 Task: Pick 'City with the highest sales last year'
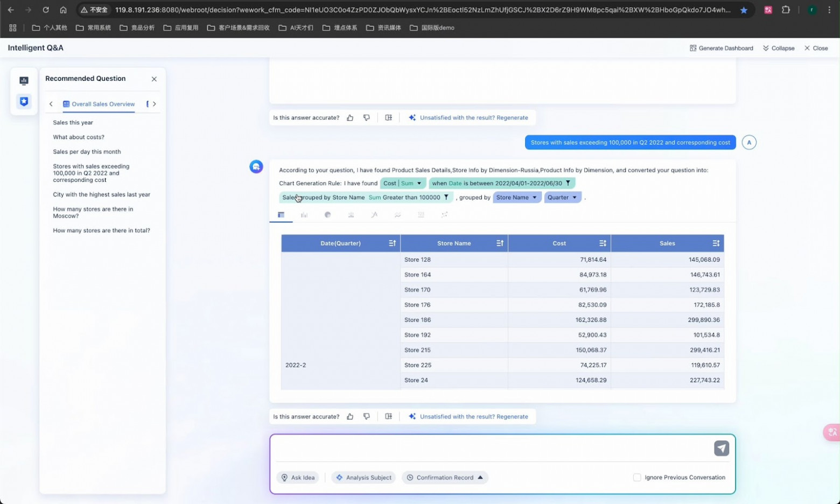pos(101,194)
